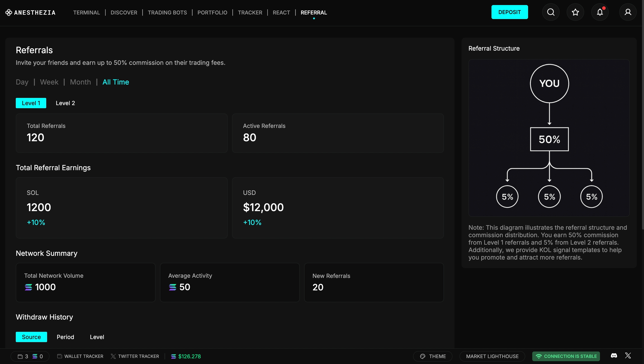Open the X social icon in footer
Viewport: 644px width, 364px height.
[628, 356]
